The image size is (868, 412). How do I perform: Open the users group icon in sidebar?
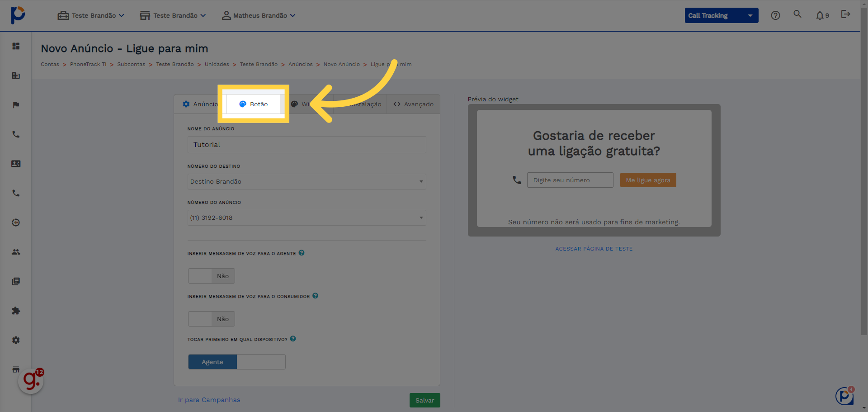point(16,252)
